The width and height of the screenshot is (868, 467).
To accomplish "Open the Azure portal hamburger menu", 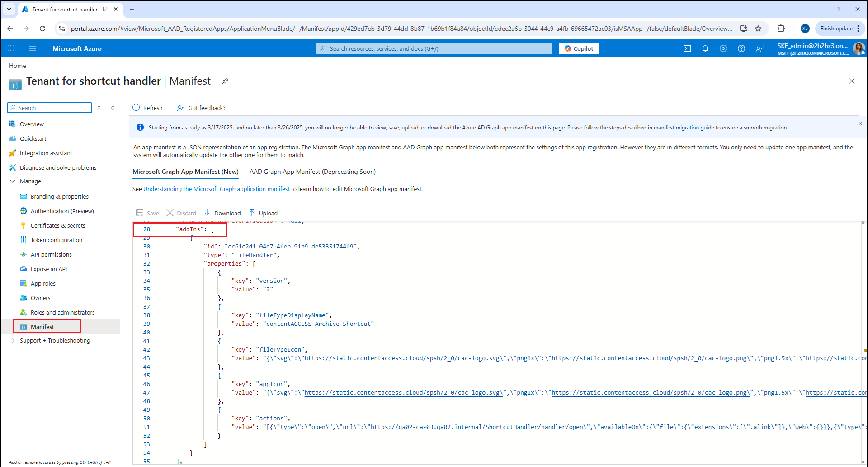I will [x=33, y=48].
